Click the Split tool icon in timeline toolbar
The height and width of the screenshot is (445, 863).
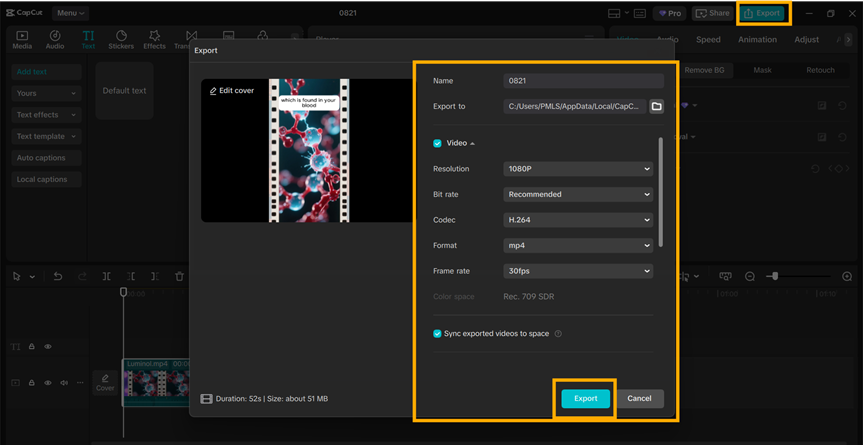pos(106,277)
